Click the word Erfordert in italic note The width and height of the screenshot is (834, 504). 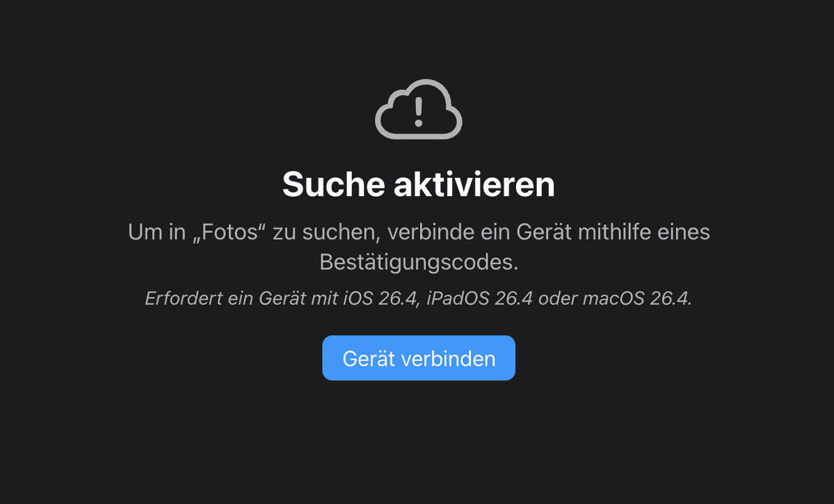click(184, 298)
